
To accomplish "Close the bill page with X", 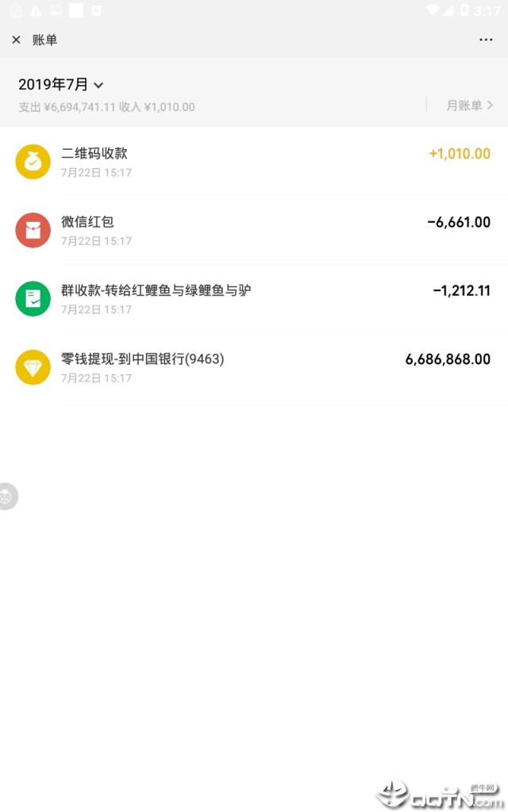I will [x=16, y=40].
